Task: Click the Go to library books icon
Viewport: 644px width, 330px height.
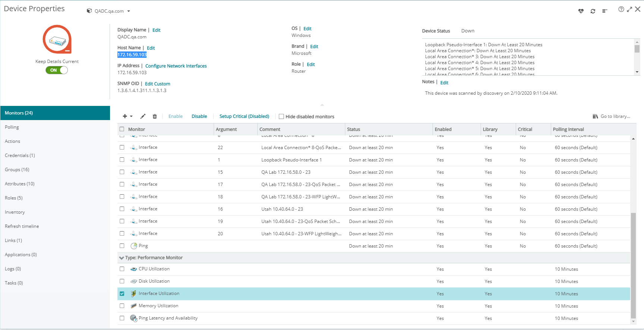Action: 596,116
